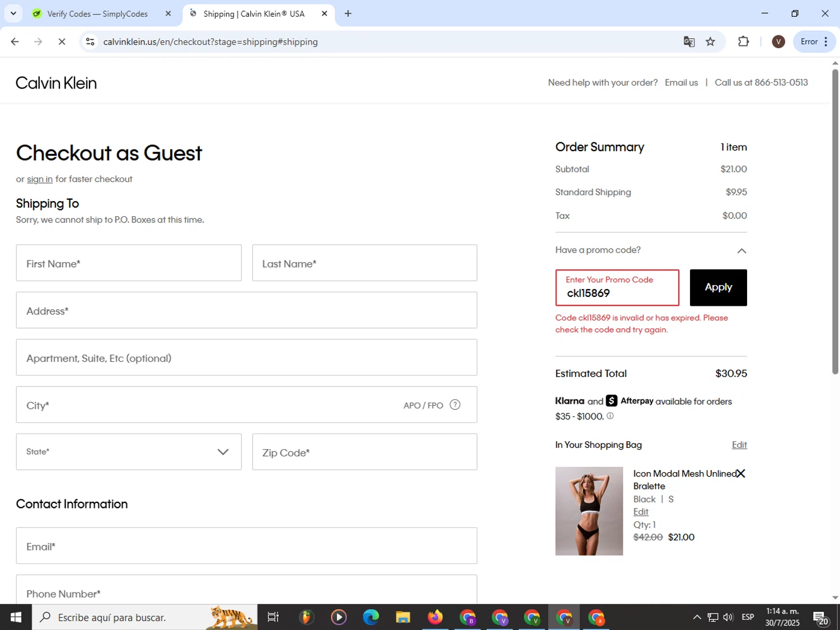Click the Apartment, Suite, Etc field
840x630 pixels.
[246, 357]
